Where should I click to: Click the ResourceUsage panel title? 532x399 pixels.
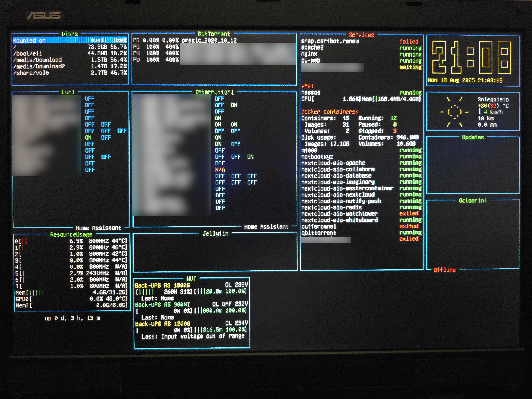point(71,234)
